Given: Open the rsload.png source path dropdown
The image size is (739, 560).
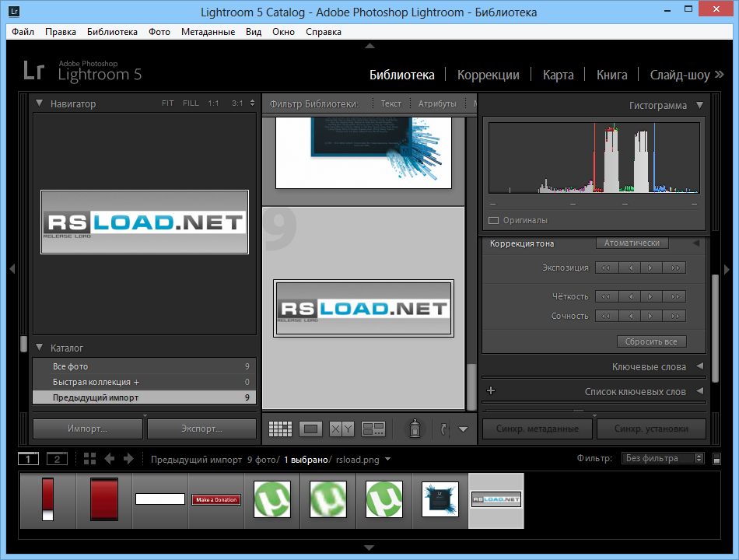Looking at the screenshot, I should pos(387,459).
